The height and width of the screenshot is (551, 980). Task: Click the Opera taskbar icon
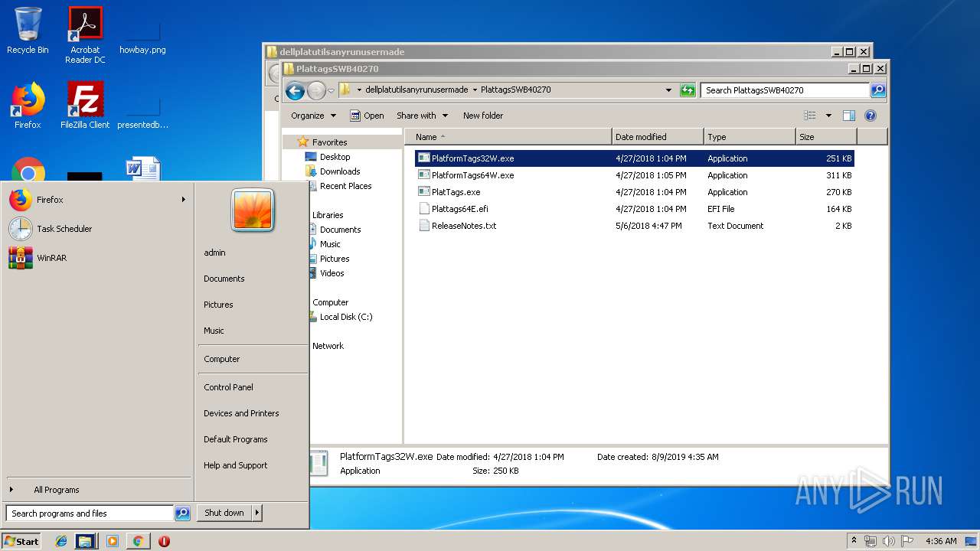[164, 541]
